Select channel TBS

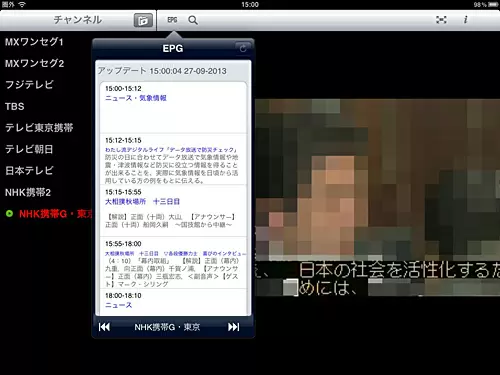(14, 106)
